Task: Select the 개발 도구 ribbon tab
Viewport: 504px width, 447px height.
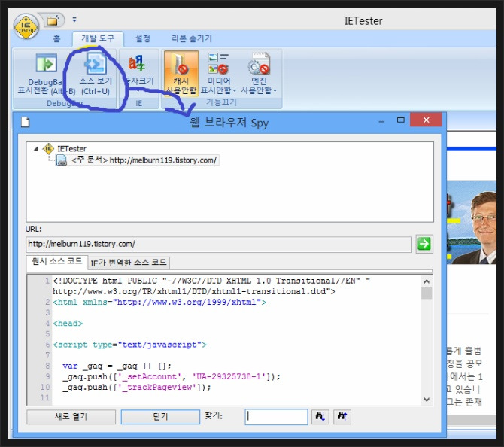Action: click(98, 38)
